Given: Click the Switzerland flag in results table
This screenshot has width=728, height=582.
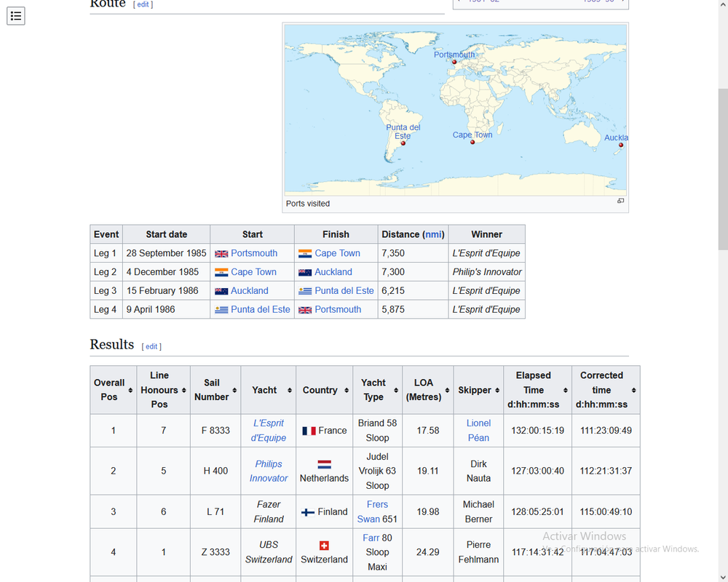Looking at the screenshot, I should [324, 546].
